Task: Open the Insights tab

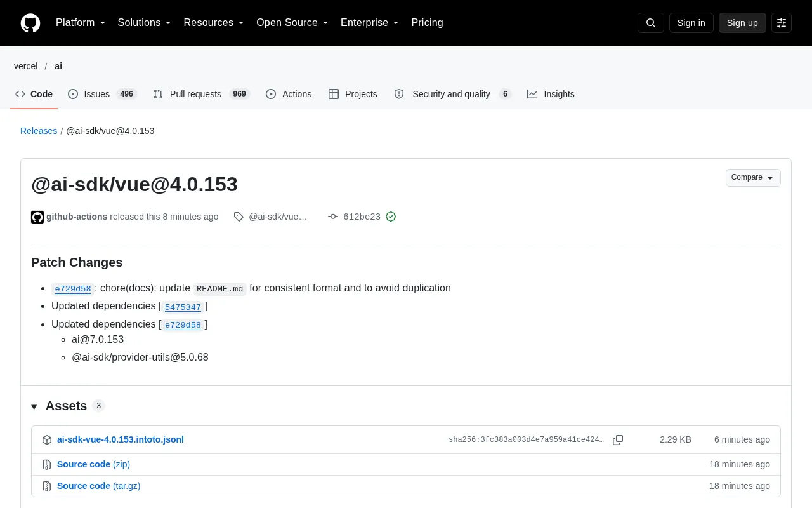Action: [551, 94]
